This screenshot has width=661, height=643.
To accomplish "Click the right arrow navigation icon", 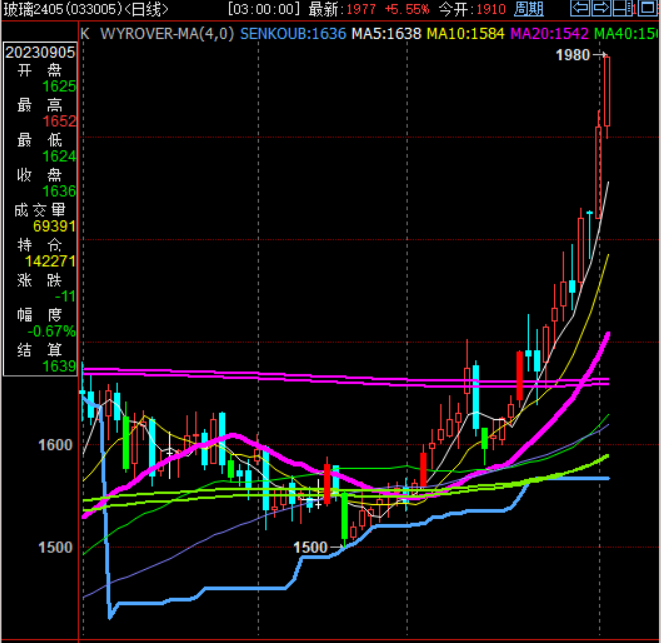I will [601, 9].
